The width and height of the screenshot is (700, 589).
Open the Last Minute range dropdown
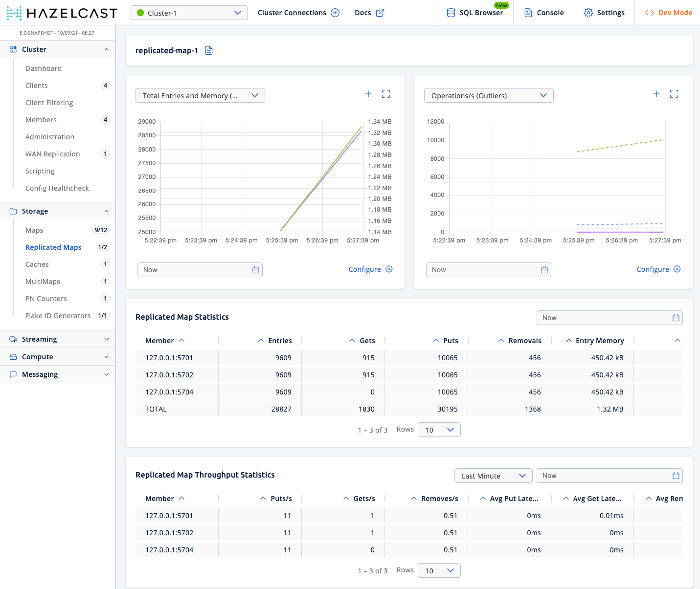click(x=493, y=476)
